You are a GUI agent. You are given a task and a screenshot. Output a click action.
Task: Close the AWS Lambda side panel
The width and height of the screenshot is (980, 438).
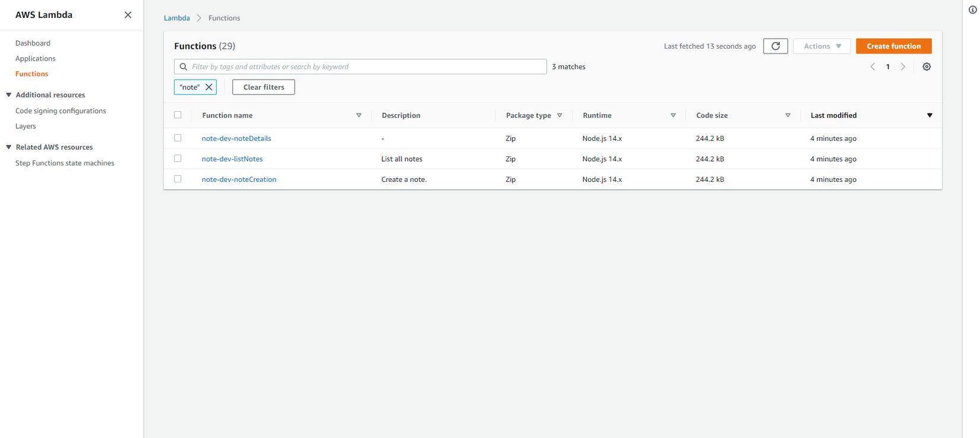point(128,15)
